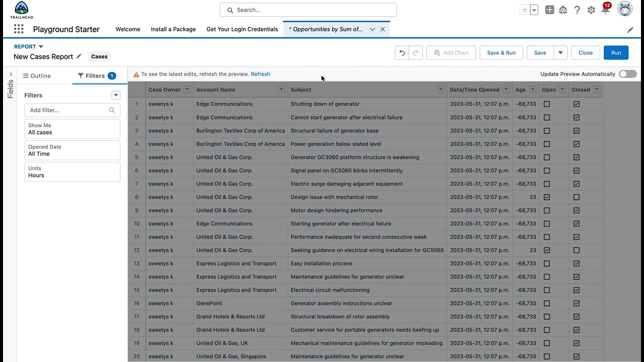Open the Filters panel dropdown arrow
Image resolution: width=644 pixels, height=362 pixels.
pyautogui.click(x=116, y=95)
